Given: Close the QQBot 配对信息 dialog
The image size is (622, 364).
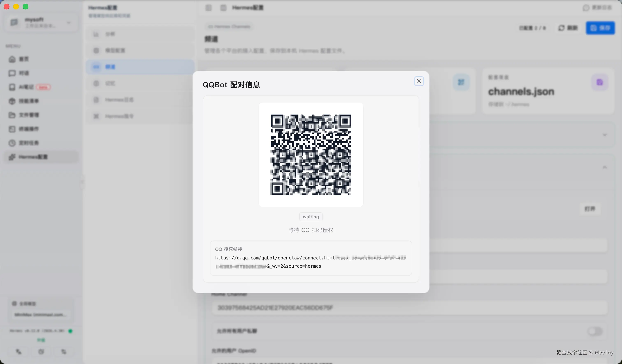Looking at the screenshot, I should pyautogui.click(x=419, y=81).
